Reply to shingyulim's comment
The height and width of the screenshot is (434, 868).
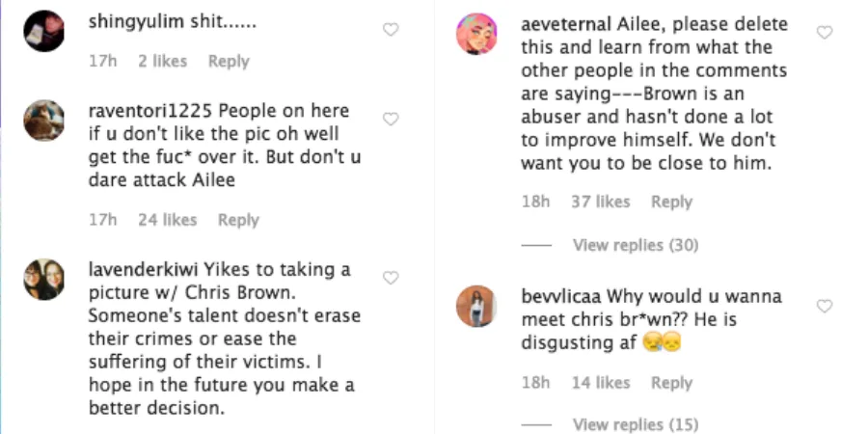click(229, 61)
